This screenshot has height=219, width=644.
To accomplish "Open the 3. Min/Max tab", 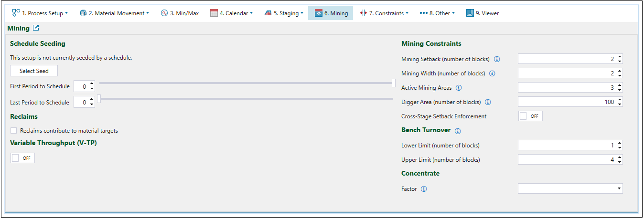I will click(x=179, y=13).
